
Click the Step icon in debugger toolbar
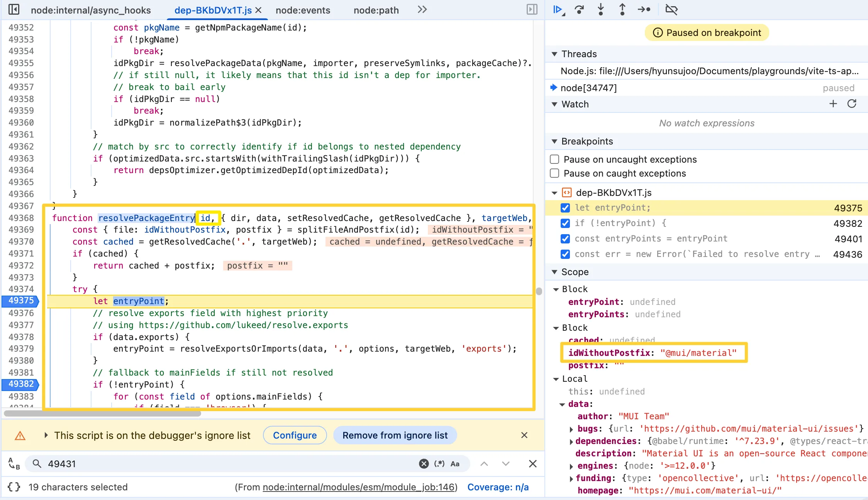pyautogui.click(x=644, y=10)
